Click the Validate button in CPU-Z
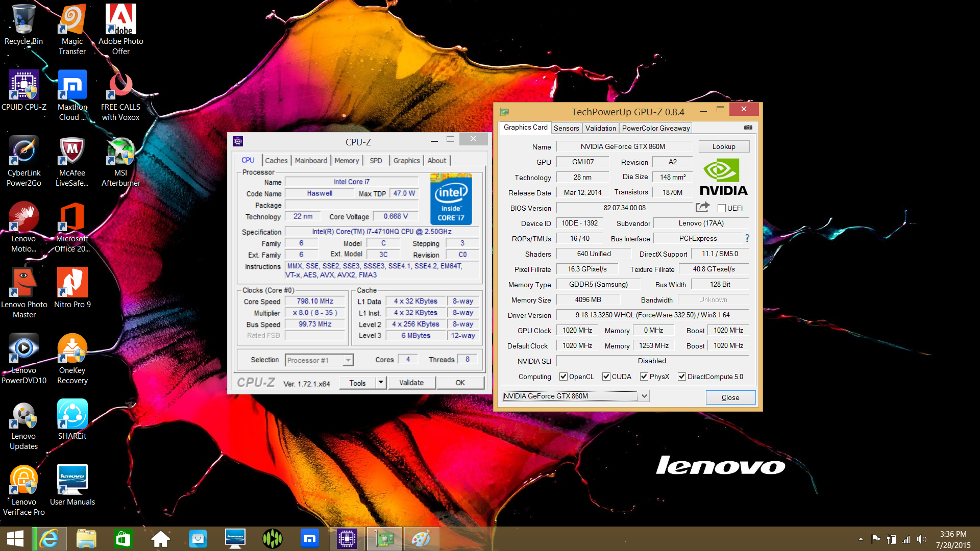The width and height of the screenshot is (980, 551). pos(411,383)
